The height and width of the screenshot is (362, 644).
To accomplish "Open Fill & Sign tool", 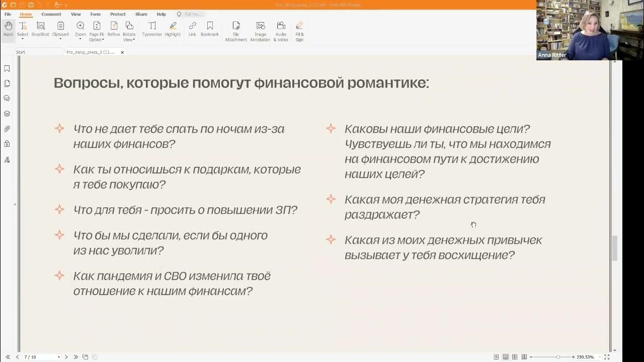I will [299, 31].
